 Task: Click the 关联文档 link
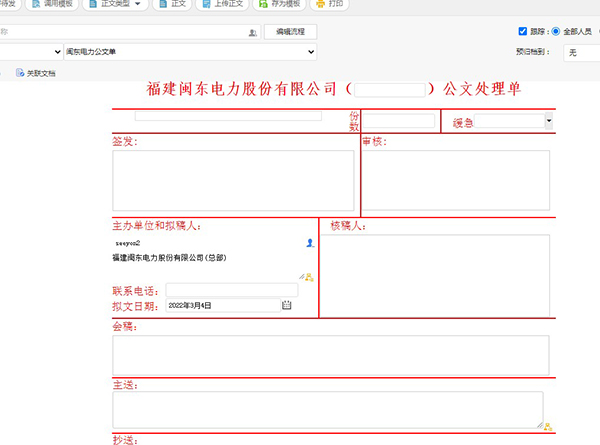[36, 73]
